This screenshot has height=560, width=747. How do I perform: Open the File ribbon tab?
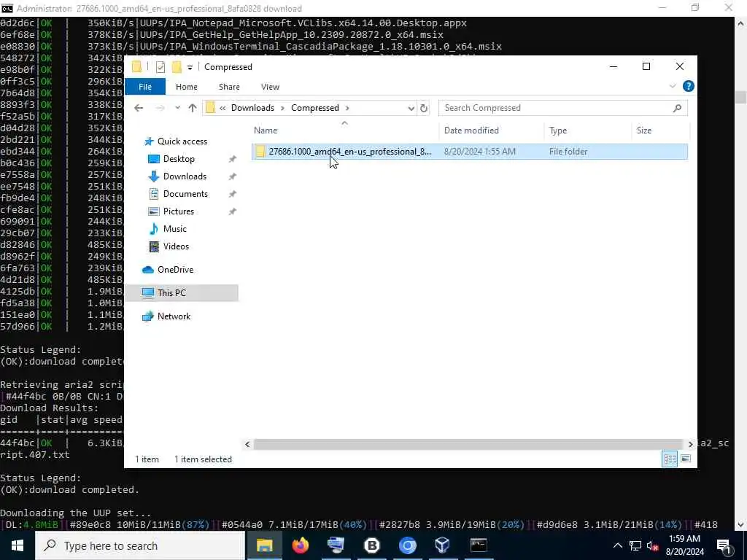pyautogui.click(x=145, y=87)
